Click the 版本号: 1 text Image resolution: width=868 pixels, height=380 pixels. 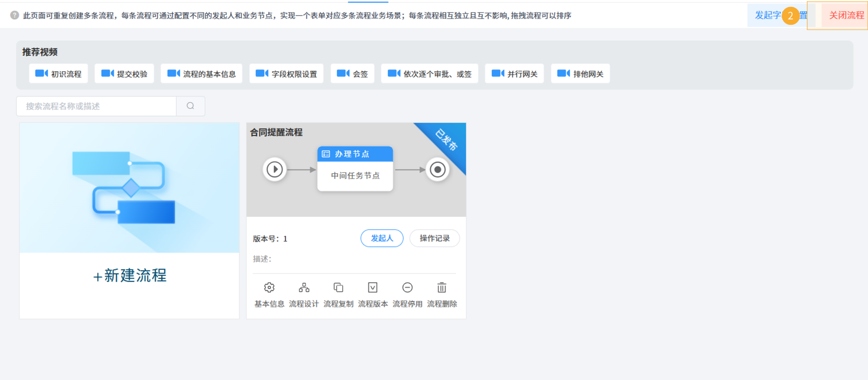pos(270,239)
